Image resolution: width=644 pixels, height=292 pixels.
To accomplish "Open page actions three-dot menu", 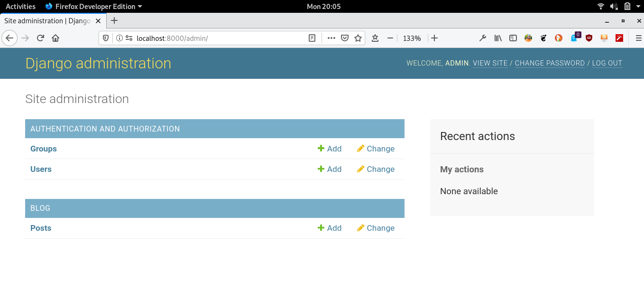I will 331,38.
